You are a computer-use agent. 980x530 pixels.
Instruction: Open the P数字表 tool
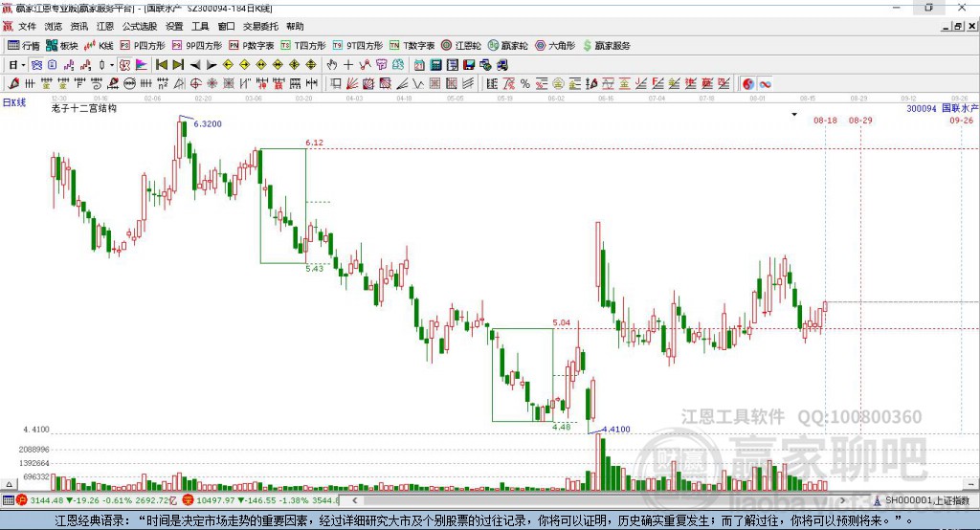252,46
